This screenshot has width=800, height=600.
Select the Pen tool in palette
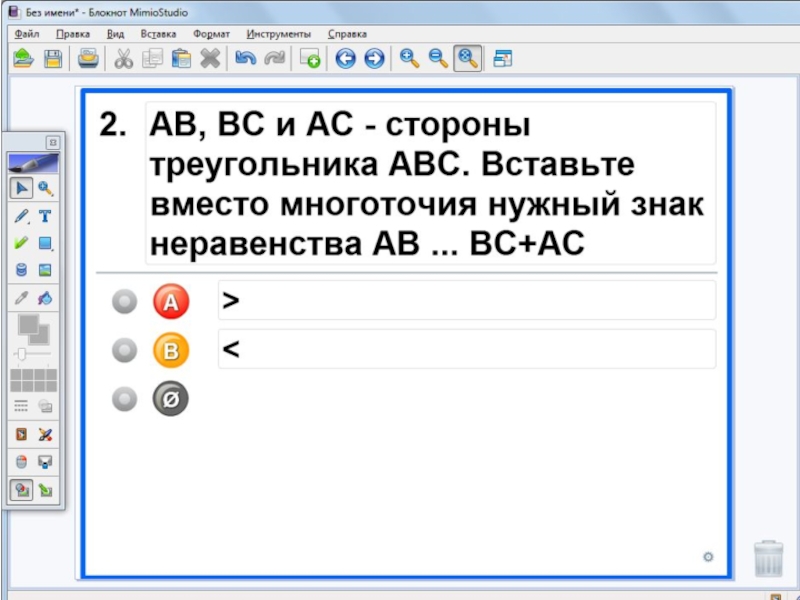[21, 216]
